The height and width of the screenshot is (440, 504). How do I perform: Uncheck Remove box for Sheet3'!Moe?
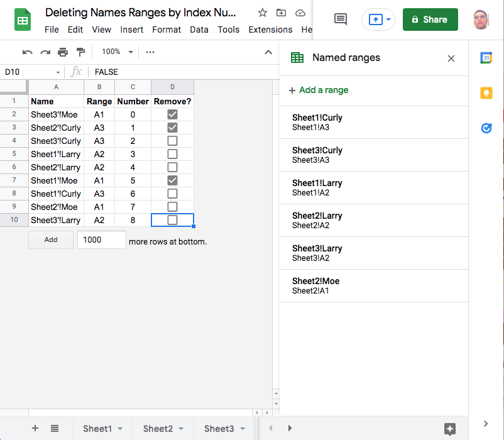pos(172,114)
